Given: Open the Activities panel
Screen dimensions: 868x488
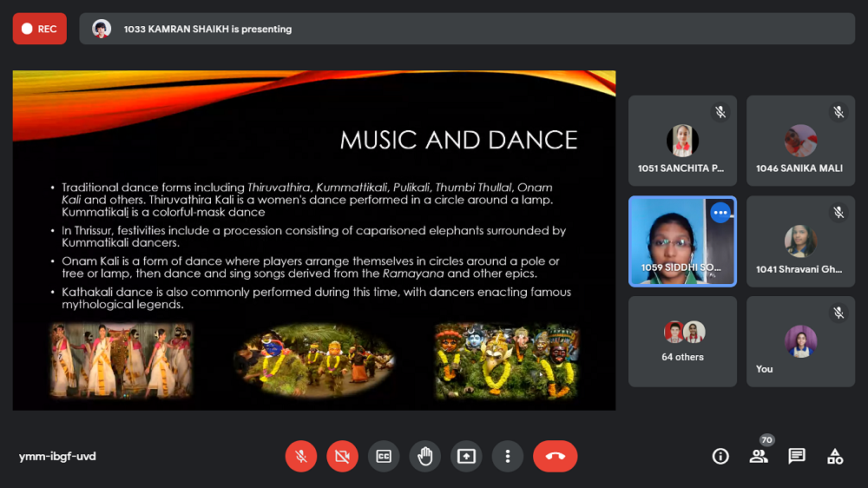Looking at the screenshot, I should pyautogui.click(x=835, y=456).
